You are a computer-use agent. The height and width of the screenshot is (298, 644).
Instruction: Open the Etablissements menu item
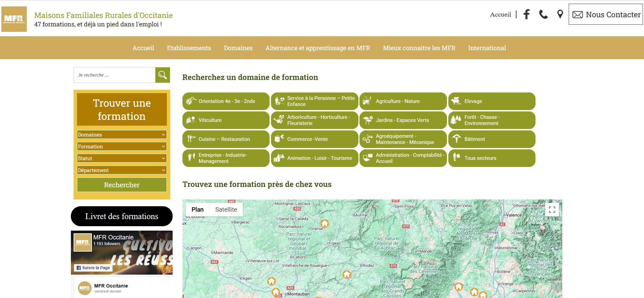[189, 48]
